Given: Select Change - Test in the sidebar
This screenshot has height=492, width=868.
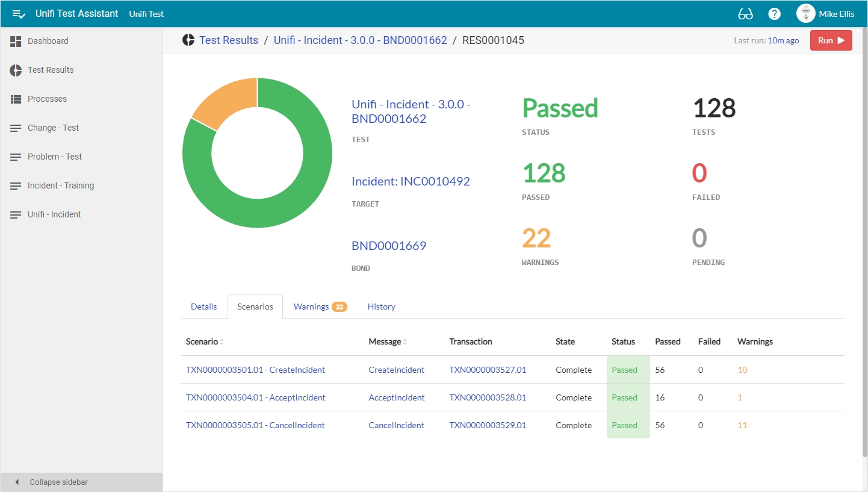Looking at the screenshot, I should coord(53,128).
